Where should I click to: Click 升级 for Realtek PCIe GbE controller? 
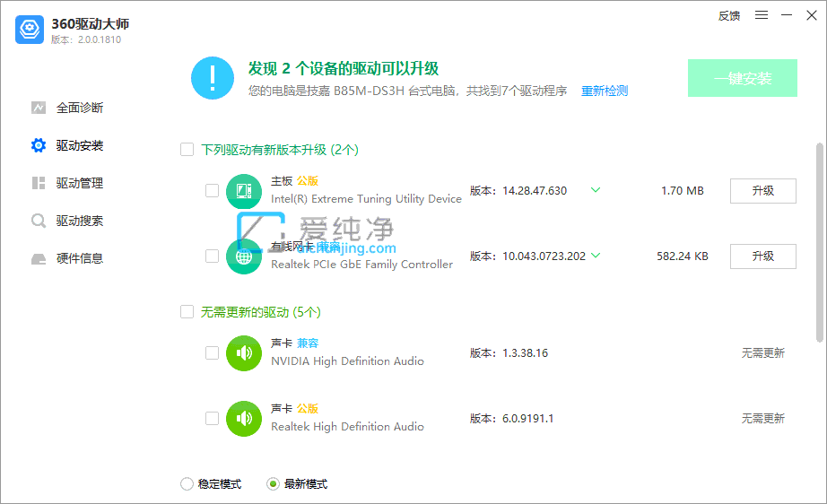tap(763, 256)
